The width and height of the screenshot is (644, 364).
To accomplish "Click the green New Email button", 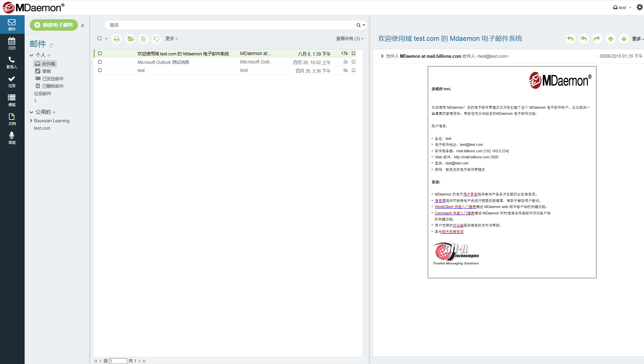I will tap(54, 25).
